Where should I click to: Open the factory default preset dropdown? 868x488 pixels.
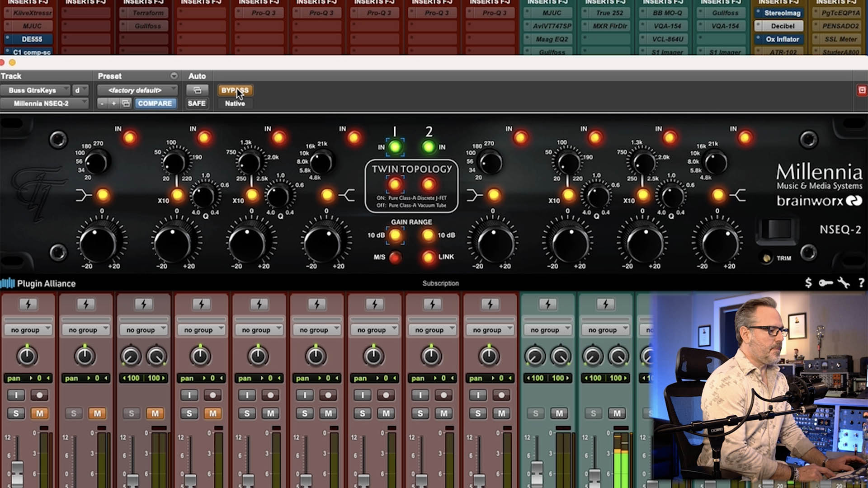tap(136, 90)
